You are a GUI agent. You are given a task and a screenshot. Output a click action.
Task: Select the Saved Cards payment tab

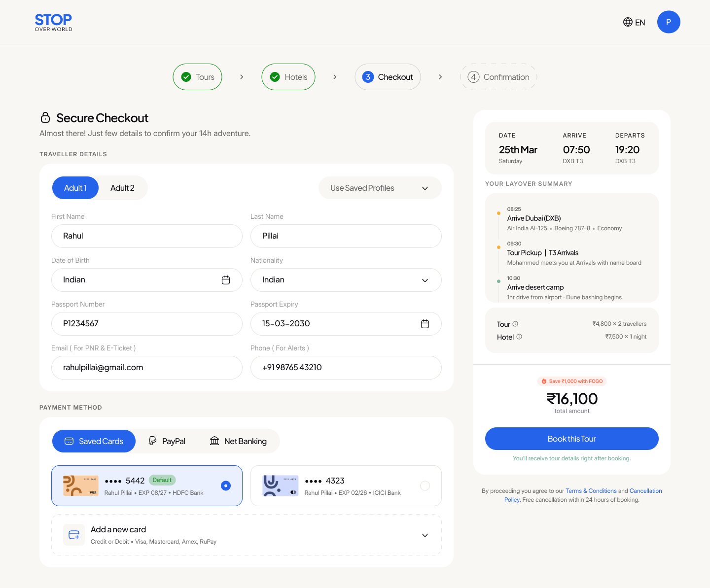pyautogui.click(x=94, y=441)
